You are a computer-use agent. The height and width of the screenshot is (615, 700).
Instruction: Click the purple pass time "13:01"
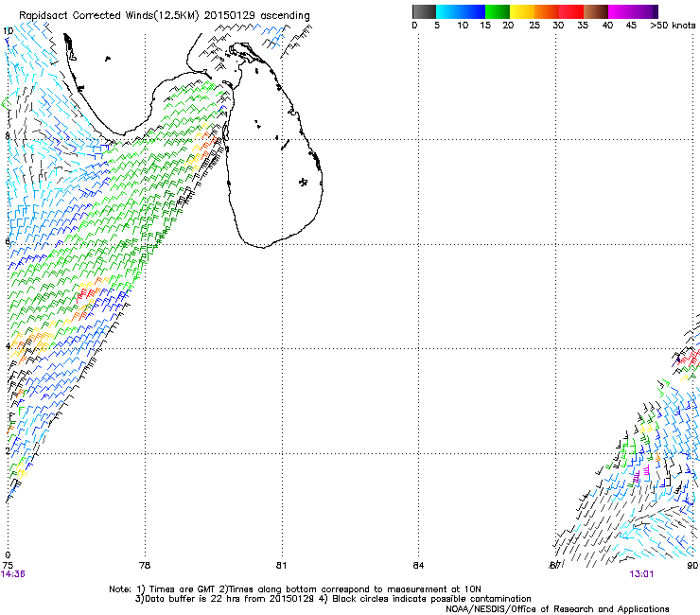click(x=641, y=574)
